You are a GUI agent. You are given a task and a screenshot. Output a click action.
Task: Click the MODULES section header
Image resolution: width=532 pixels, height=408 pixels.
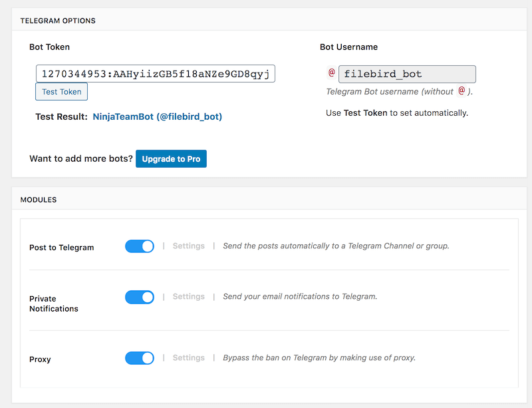(39, 200)
